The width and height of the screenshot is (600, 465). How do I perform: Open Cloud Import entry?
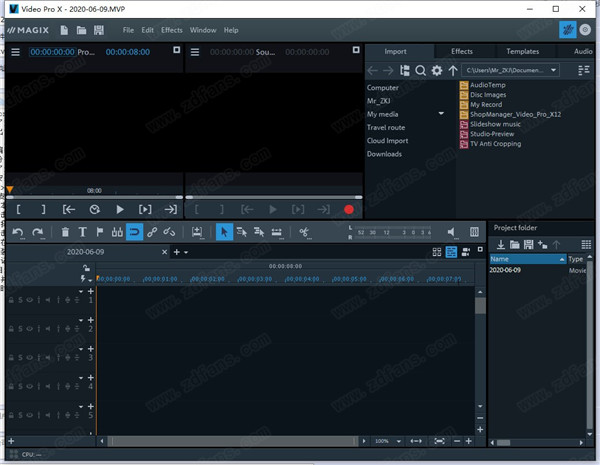tap(387, 141)
